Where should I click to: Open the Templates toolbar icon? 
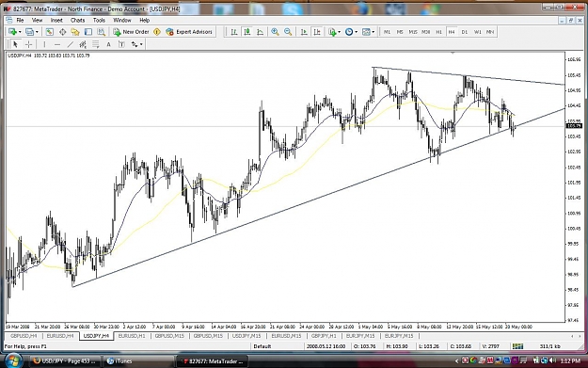click(x=366, y=32)
